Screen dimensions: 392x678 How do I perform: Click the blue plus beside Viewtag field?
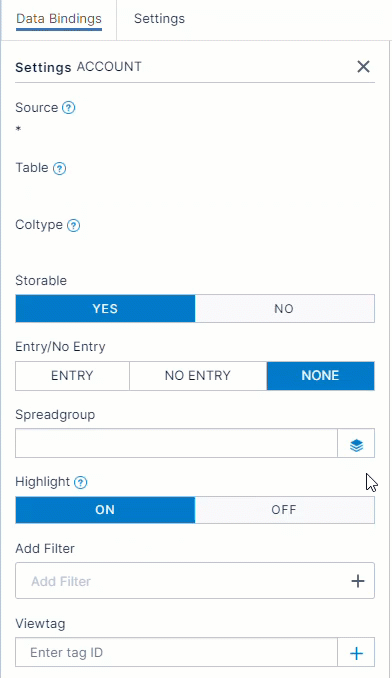pyautogui.click(x=356, y=652)
